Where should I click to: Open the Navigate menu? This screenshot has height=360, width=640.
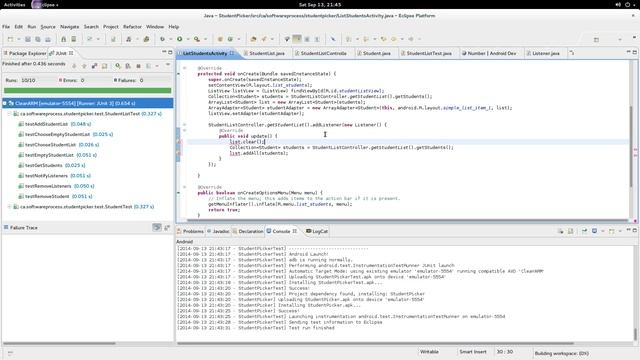coord(69,27)
